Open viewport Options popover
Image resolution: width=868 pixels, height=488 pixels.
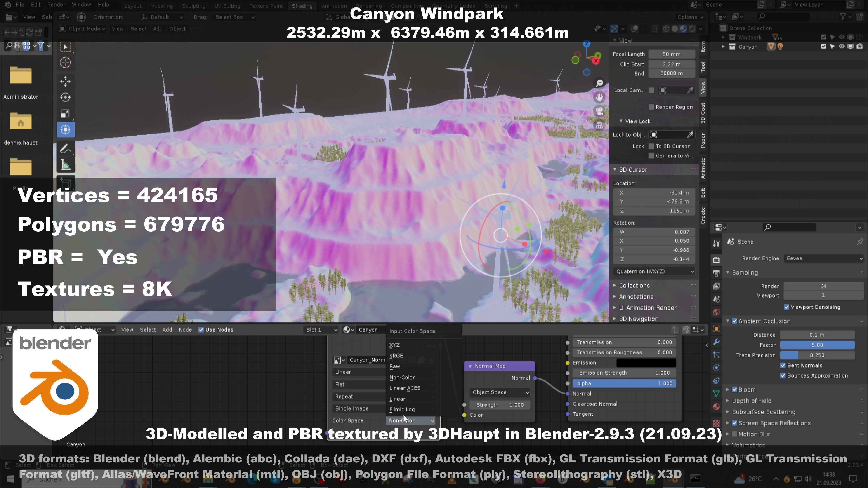[690, 17]
